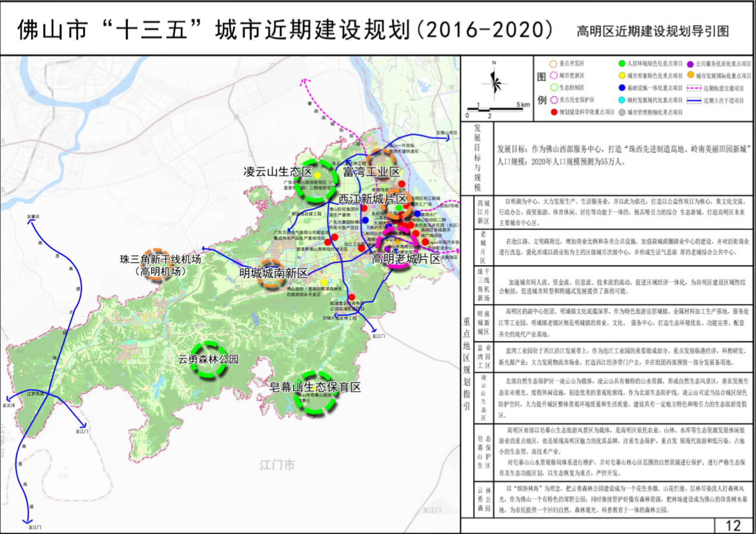This screenshot has height=534, width=756.
Task: Click the 城市更新区 magenta dashed circle in legend
Action: (553, 76)
